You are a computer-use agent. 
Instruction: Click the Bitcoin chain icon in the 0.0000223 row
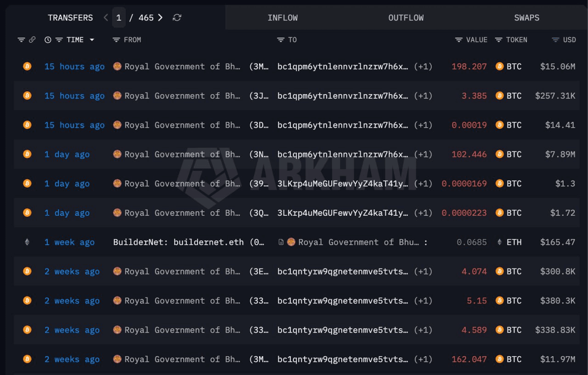click(x=27, y=213)
